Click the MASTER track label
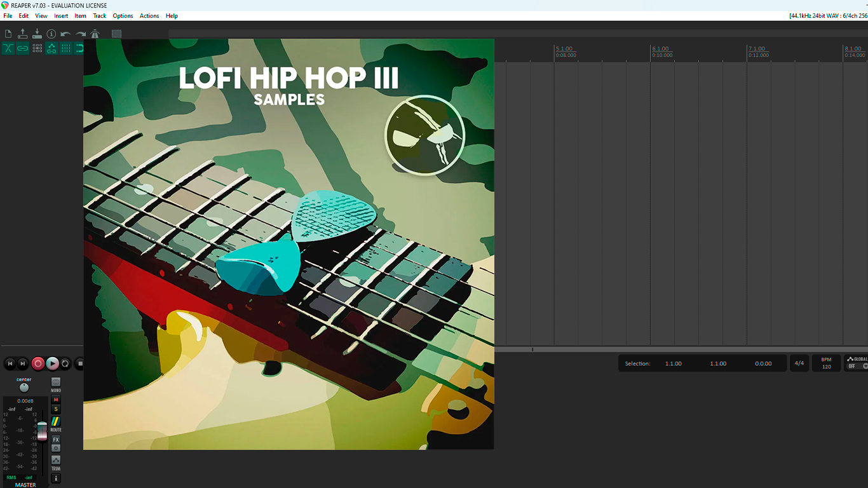This screenshot has width=868, height=488. (25, 485)
